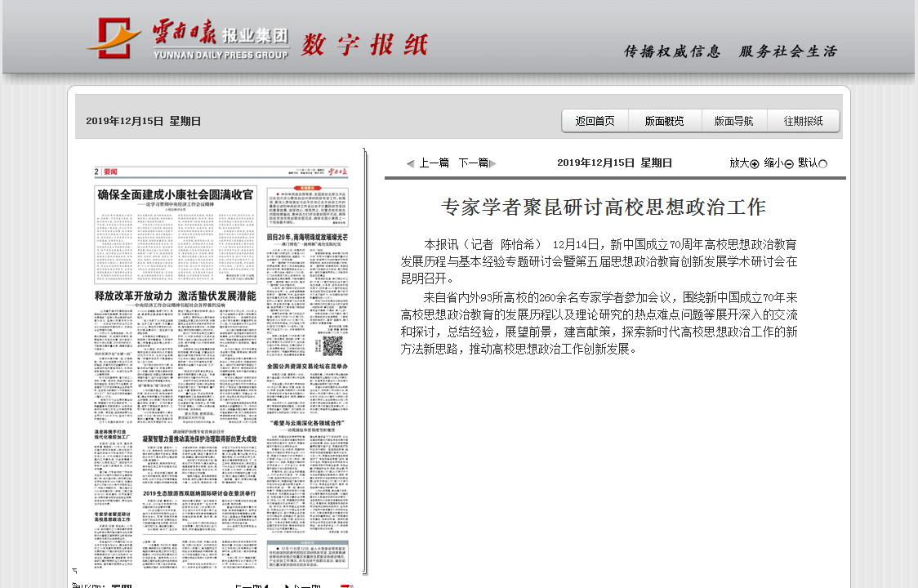
Task: Open article 释放改革开放动力 激活蛰伏发展潜能 on page
Action: click(x=176, y=295)
